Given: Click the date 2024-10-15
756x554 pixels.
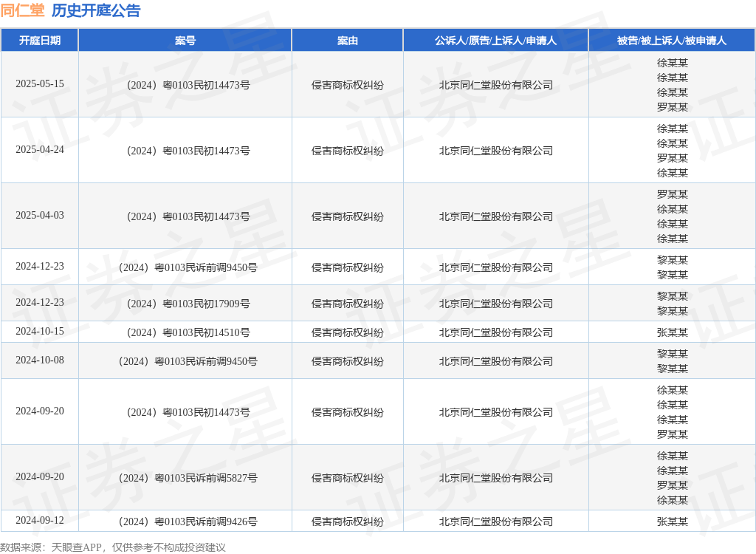Looking at the screenshot, I should pos(40,332).
